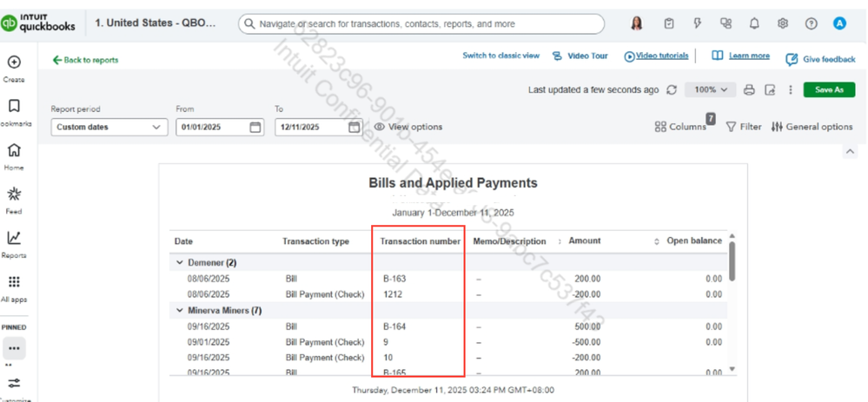Viewport: 868px width, 402px height.
Task: Click the search bar input
Action: coord(421,23)
